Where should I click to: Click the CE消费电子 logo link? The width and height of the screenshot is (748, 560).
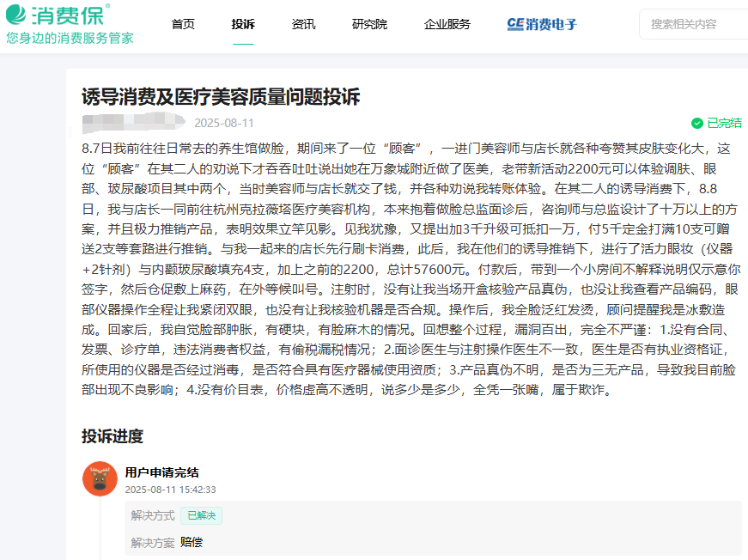542,24
